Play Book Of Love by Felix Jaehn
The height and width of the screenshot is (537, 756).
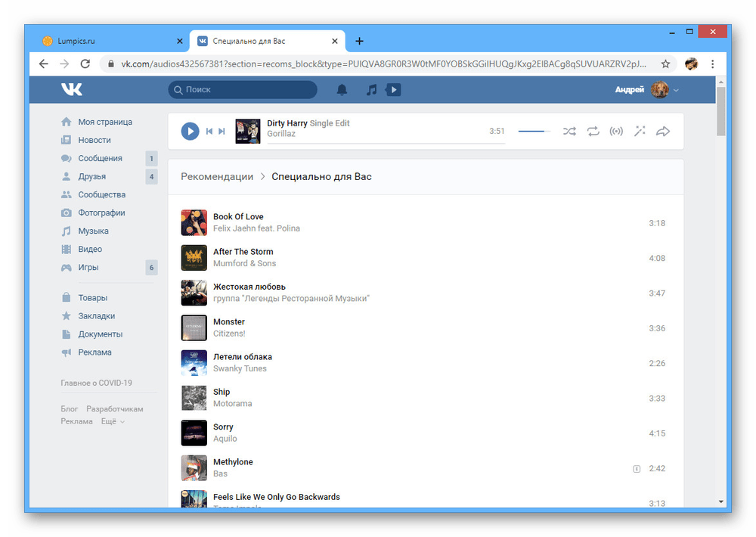pyautogui.click(x=194, y=222)
